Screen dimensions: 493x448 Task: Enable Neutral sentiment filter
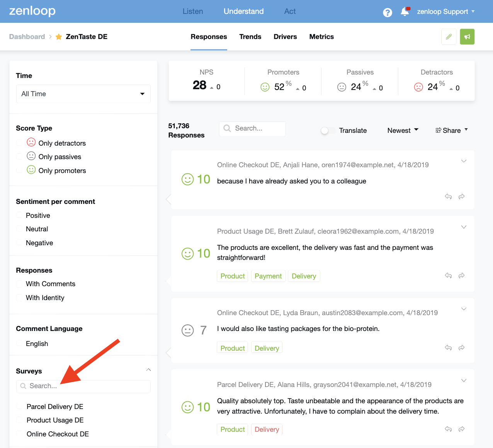[19, 229]
